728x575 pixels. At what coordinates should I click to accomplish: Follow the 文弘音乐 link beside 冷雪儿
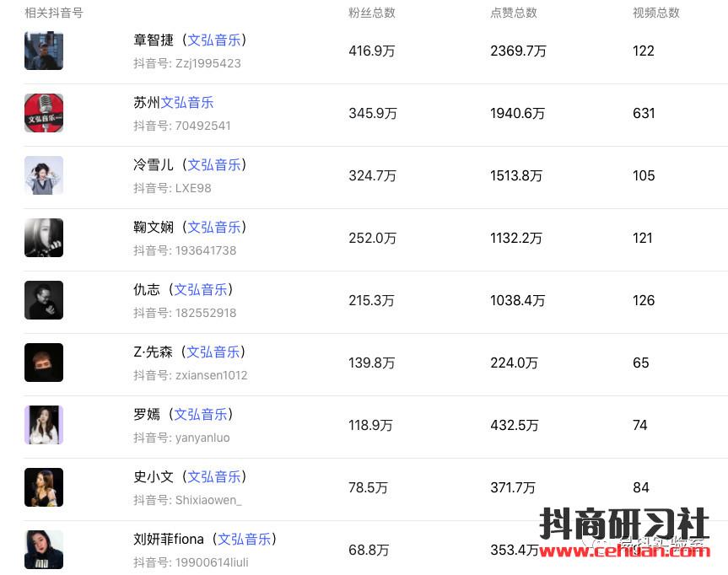click(213, 165)
